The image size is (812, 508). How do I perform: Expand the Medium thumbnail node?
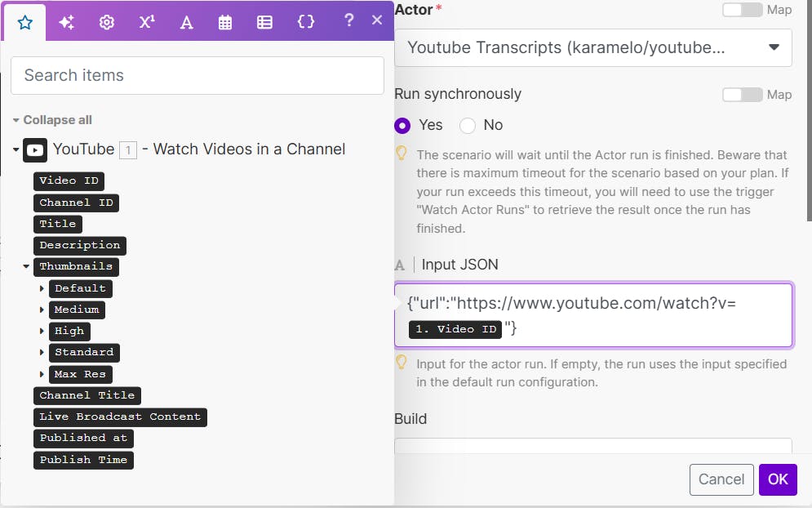coord(42,310)
